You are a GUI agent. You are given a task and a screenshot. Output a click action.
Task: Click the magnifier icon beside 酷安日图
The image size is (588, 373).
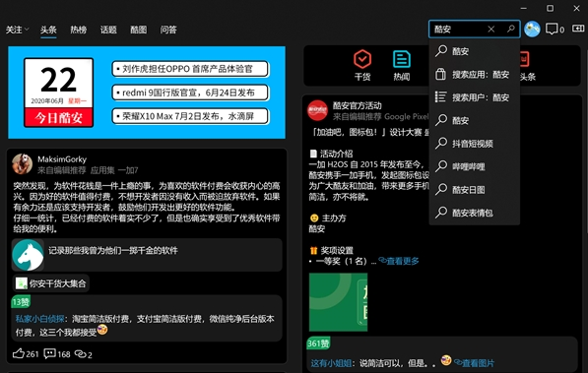[x=441, y=189]
